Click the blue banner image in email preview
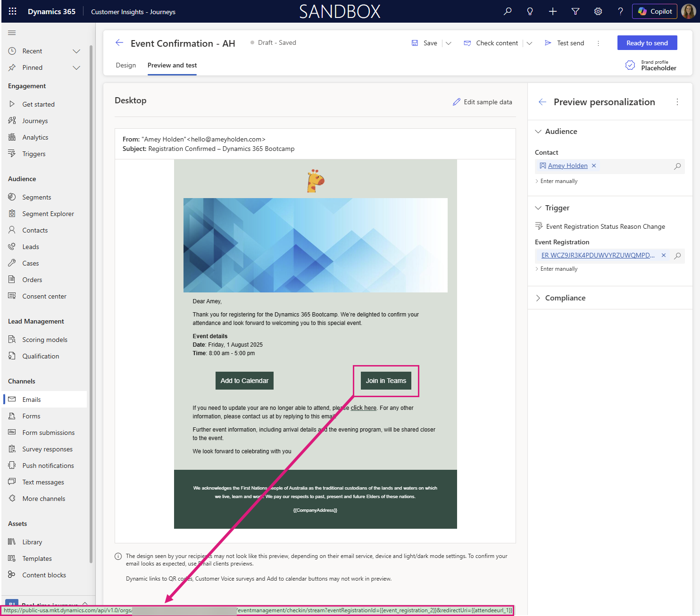The height and width of the screenshot is (616, 700). [x=315, y=245]
